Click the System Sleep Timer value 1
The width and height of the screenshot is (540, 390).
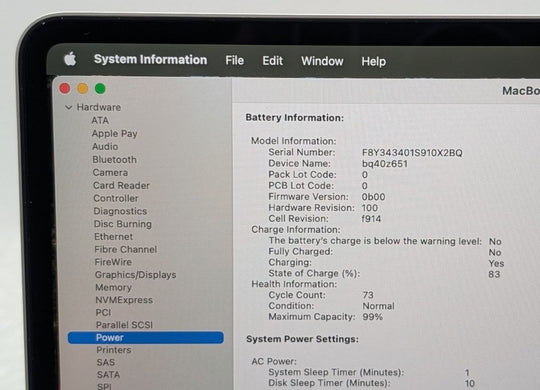[467, 373]
